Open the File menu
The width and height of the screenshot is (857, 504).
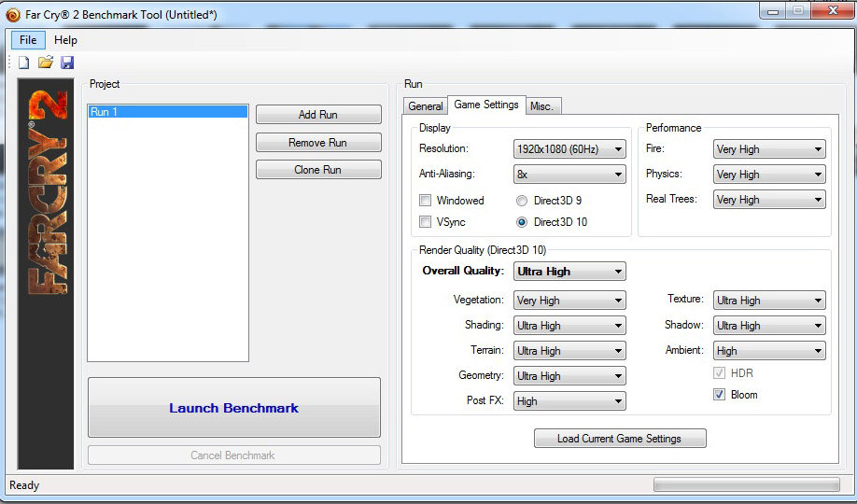coord(28,40)
